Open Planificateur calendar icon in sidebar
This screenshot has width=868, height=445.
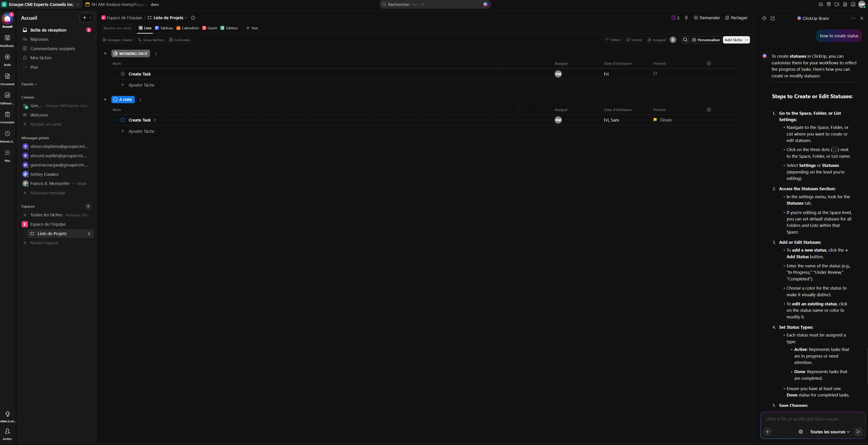(7, 38)
